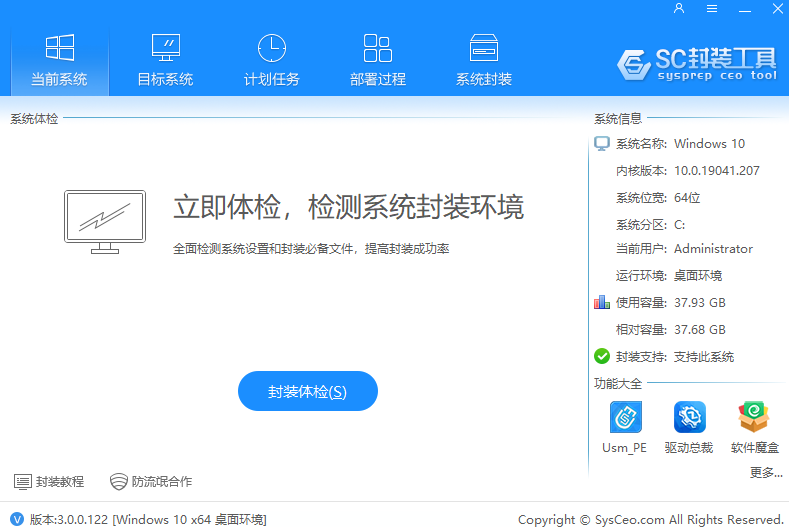789x528 pixels.
Task: Click the 系统名称 monitor icon
Action: (x=602, y=144)
